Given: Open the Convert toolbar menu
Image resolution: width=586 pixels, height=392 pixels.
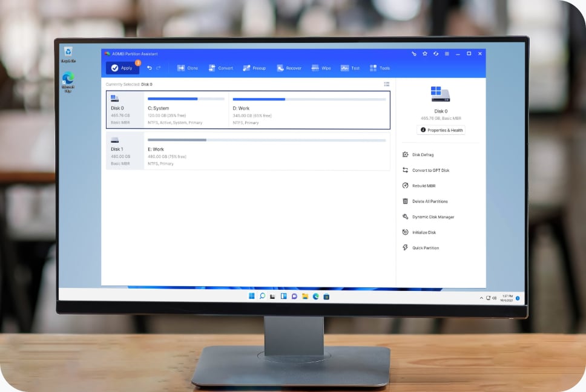Looking at the screenshot, I should 221,68.
